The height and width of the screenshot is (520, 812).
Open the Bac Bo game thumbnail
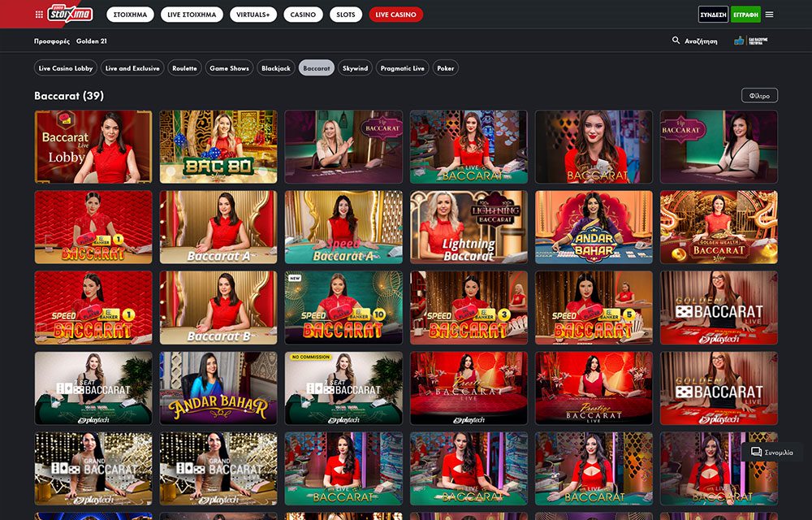coord(218,147)
